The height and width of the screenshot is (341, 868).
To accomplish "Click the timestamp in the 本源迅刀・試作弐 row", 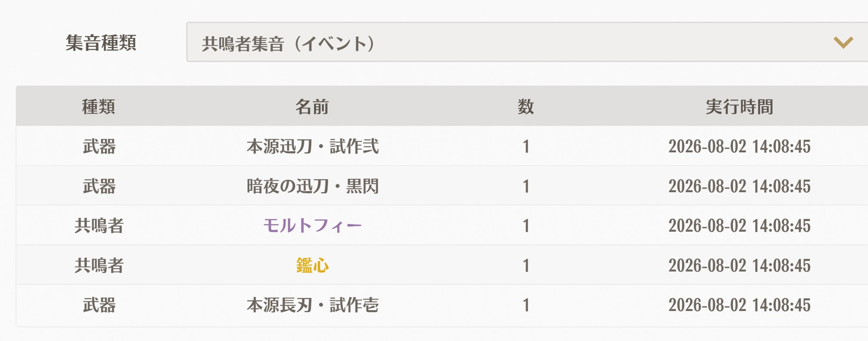I will tap(739, 146).
